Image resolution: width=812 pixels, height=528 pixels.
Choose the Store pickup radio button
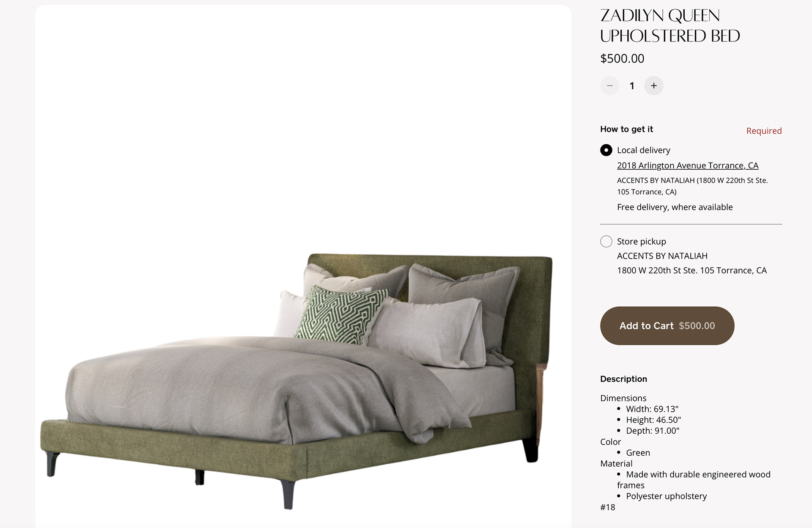(606, 242)
